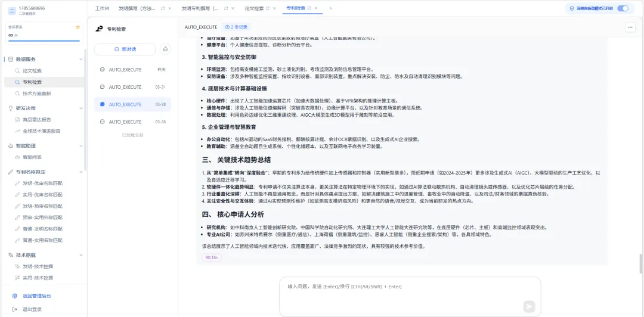Click the membership days progress bar
Viewport: 644px width, 317px height.
coord(44,41)
